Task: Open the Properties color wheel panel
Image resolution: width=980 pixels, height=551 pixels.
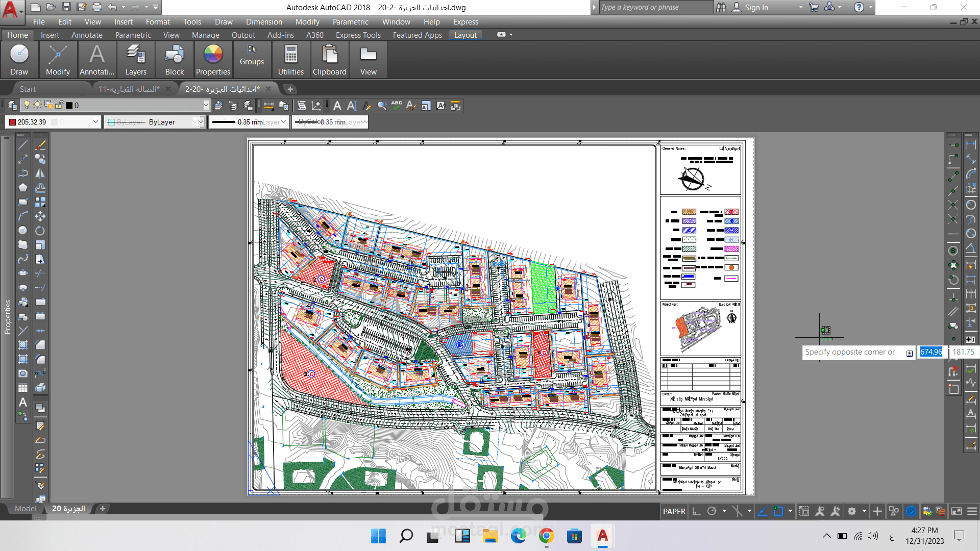Action: coord(213,60)
